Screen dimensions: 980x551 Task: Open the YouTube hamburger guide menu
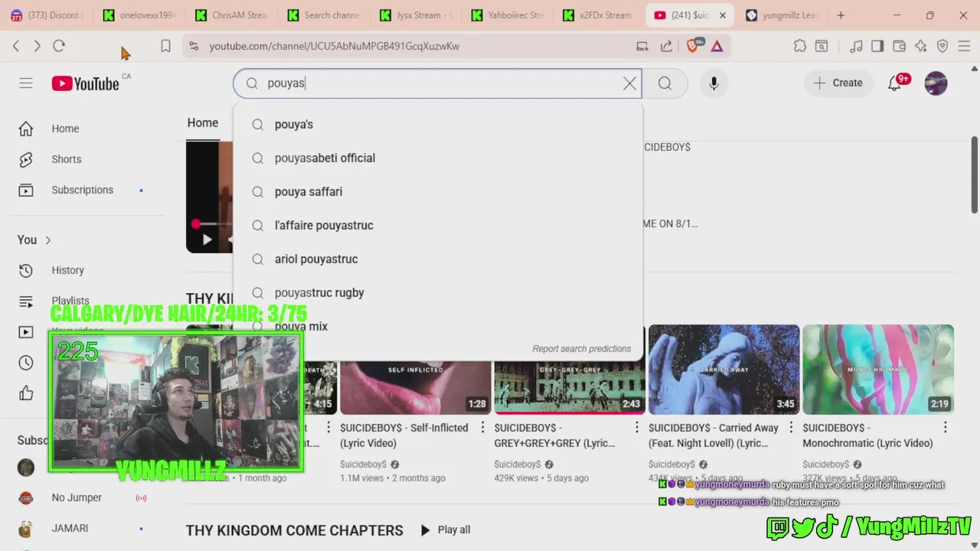(x=26, y=83)
